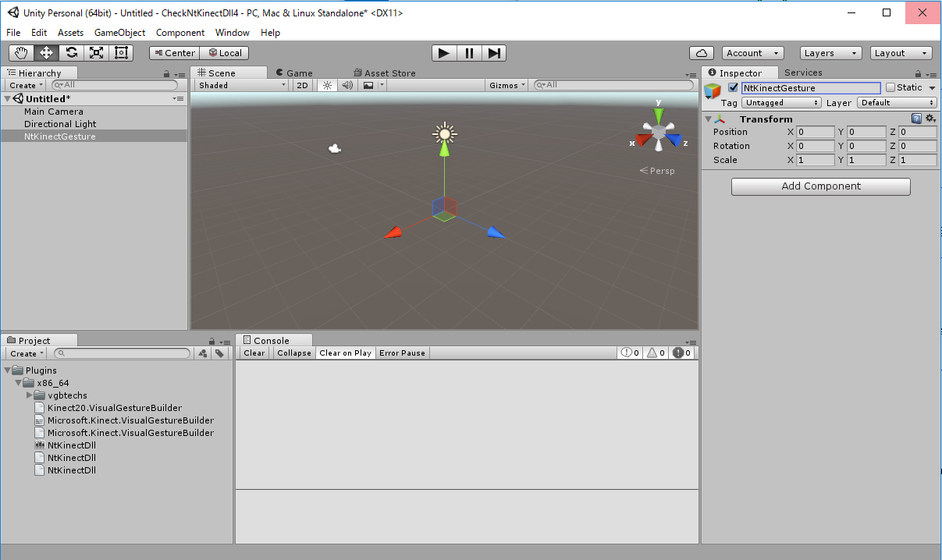This screenshot has width=942, height=560.
Task: Switch to the Game tab
Action: tap(295, 73)
